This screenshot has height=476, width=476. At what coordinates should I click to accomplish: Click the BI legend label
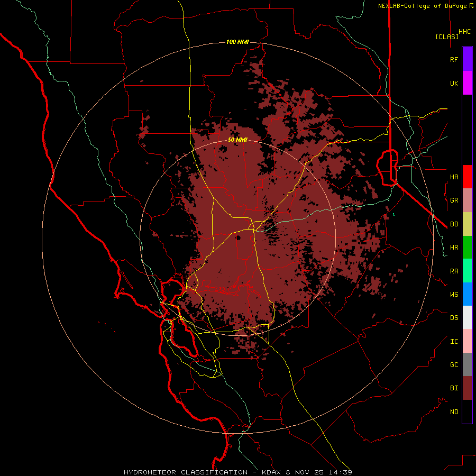coord(454,388)
